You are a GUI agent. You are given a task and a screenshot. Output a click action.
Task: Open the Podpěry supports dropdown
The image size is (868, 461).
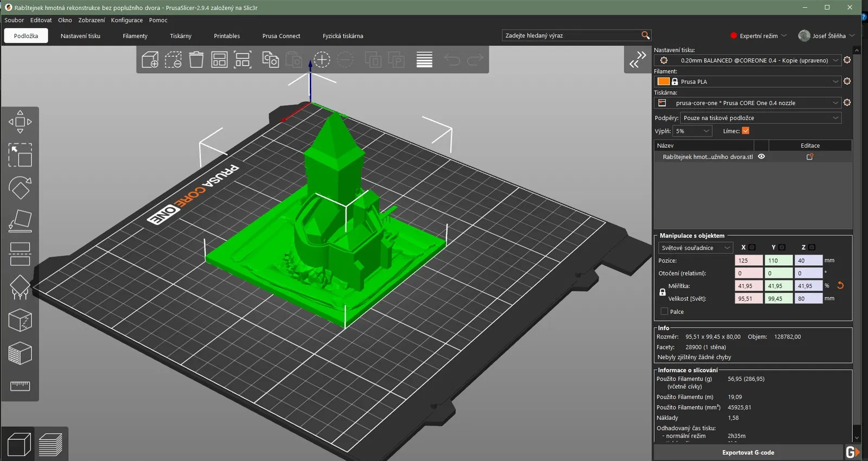tap(761, 118)
